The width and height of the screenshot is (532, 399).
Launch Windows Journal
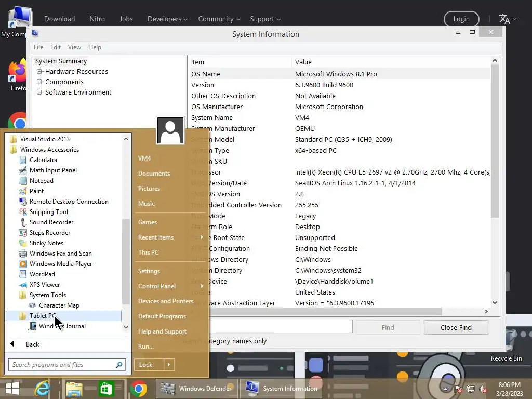tap(62, 326)
